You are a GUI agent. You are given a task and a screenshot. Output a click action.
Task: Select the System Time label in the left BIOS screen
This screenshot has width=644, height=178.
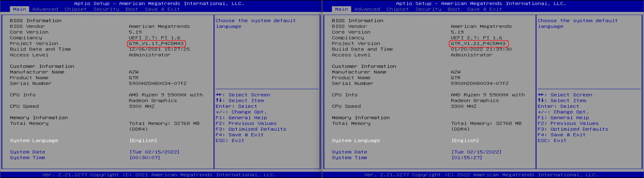[27, 158]
